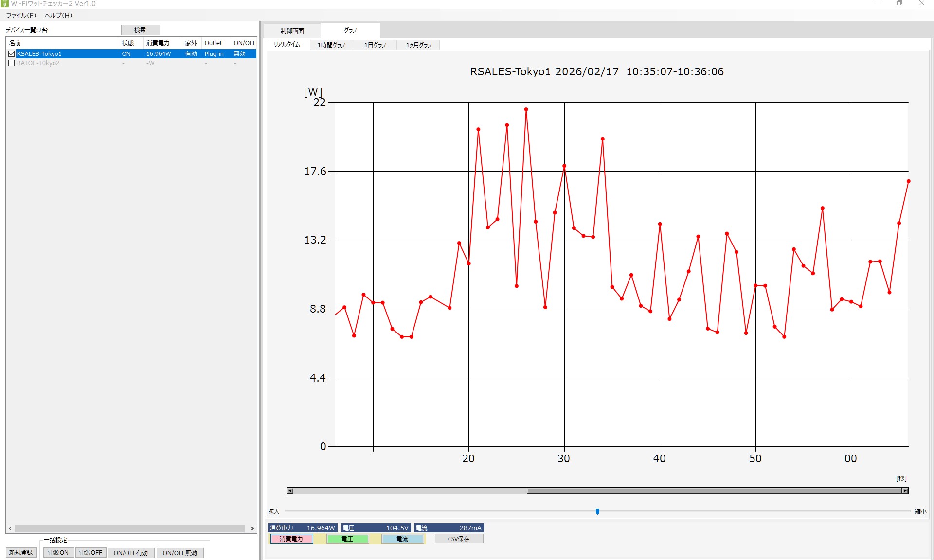The height and width of the screenshot is (560, 934).
Task: Click the zoom slider blue handle
Action: pyautogui.click(x=597, y=511)
